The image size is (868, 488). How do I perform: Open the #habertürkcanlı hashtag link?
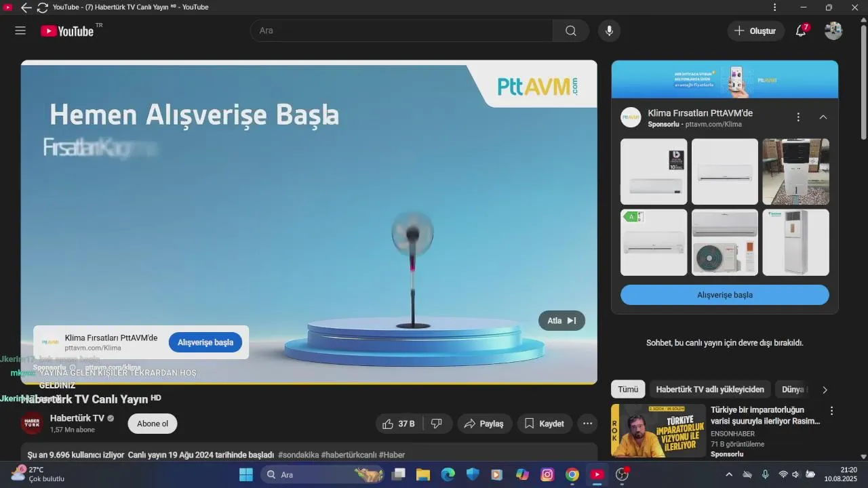(349, 455)
